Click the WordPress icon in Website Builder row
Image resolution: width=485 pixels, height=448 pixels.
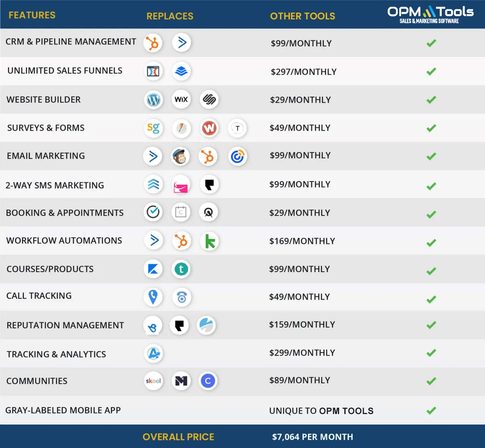tap(154, 99)
